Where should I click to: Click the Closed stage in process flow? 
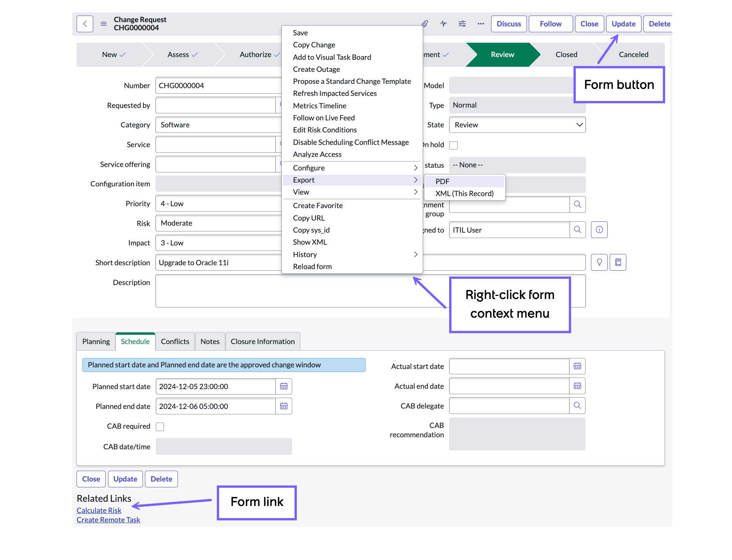click(x=566, y=54)
